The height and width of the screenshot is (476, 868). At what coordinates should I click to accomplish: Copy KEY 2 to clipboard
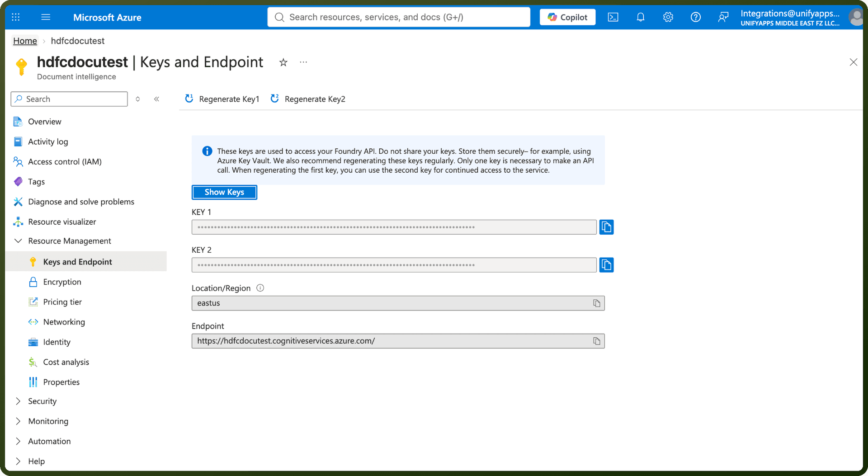click(606, 265)
